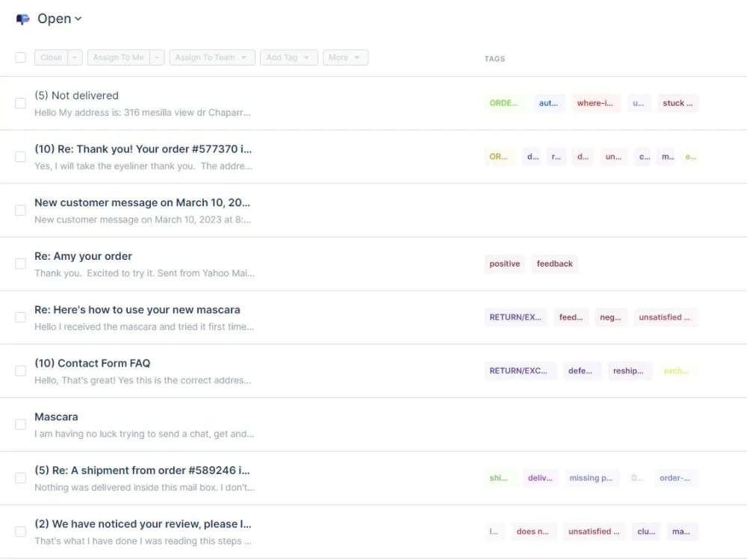The image size is (747, 560).
Task: Click the purple 'deliv...' tag
Action: click(x=540, y=478)
